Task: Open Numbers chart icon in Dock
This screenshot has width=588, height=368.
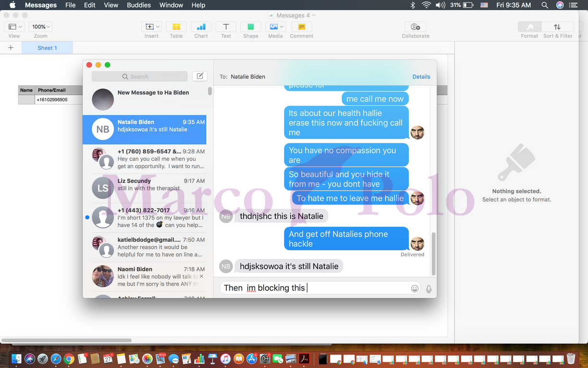Action: [x=199, y=358]
